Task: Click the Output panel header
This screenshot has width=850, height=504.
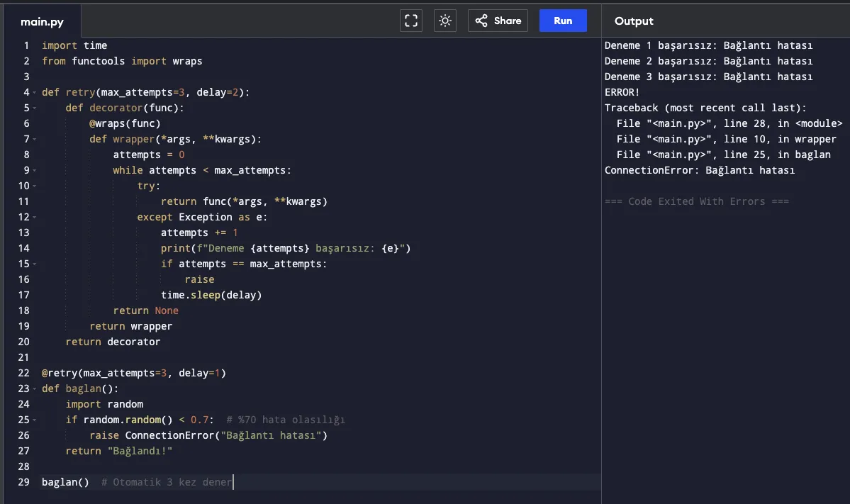Action: coord(634,21)
